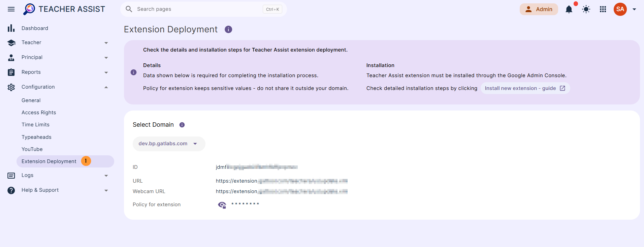Click the Teacher Assist logo
644x247 pixels.
pyautogui.click(x=64, y=9)
